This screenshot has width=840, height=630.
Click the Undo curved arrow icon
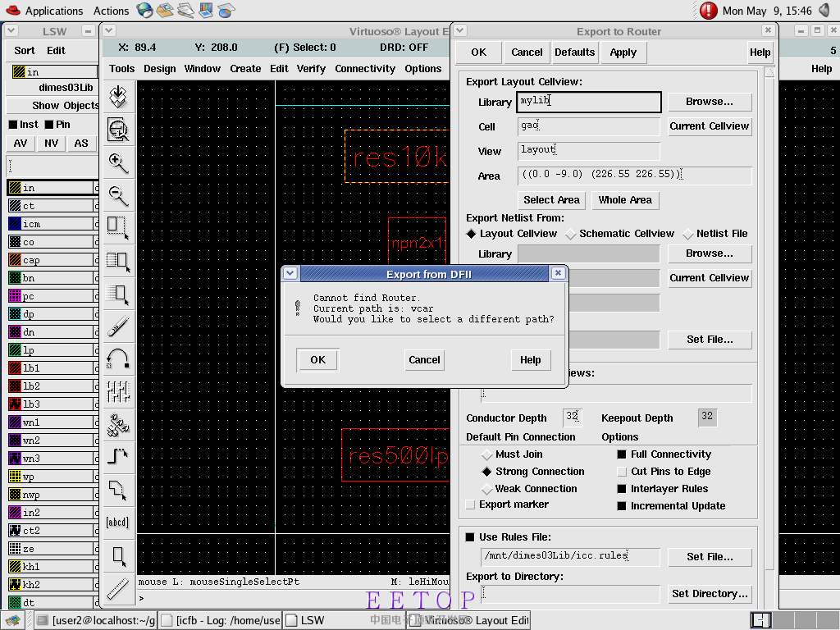point(118,358)
